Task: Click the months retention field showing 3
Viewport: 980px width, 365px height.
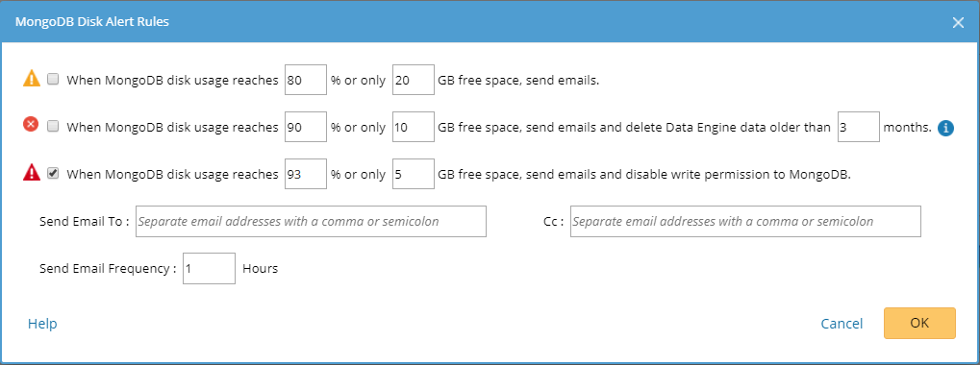Action: click(859, 127)
